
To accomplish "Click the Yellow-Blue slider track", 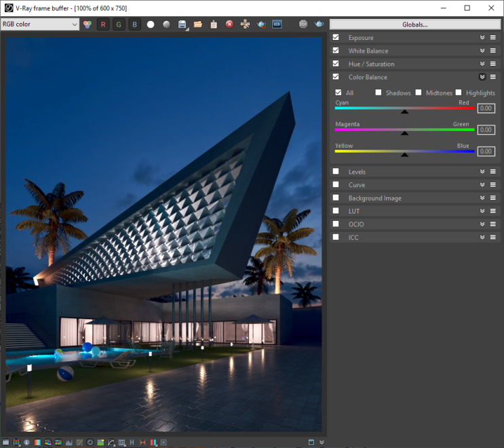I will tap(405, 151).
